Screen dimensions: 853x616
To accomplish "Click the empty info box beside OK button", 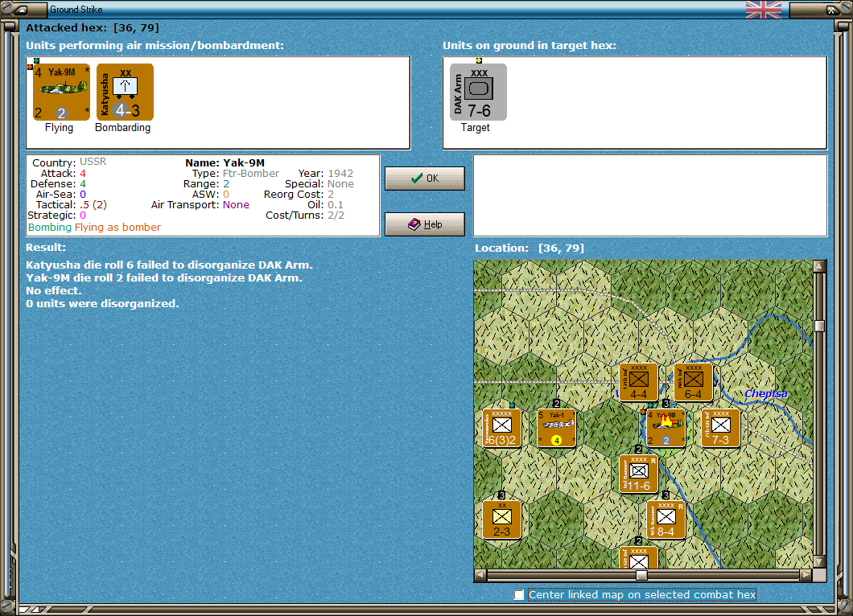I will (x=651, y=195).
